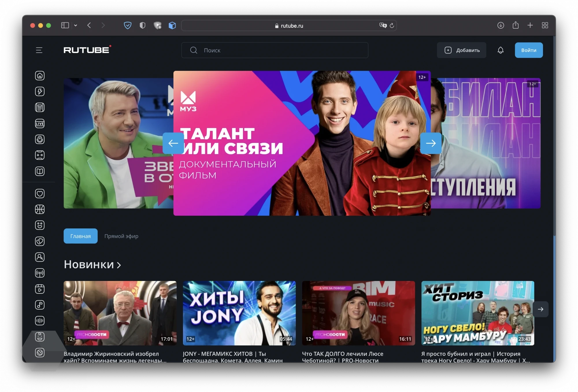Switch to the Прямой эфир tab
This screenshot has height=392, width=578.
point(121,236)
